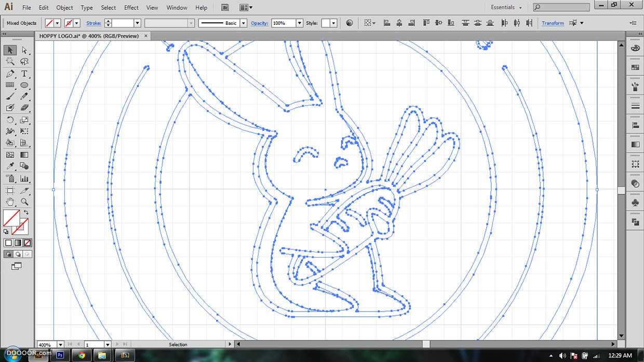Open the fill color dropdown arrow
The image size is (644, 362).
click(x=58, y=23)
